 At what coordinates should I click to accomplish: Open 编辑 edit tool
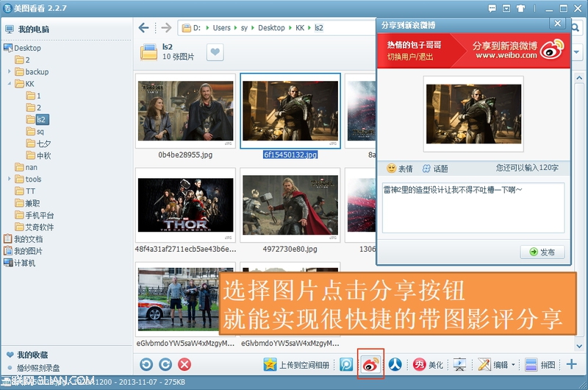493,364
